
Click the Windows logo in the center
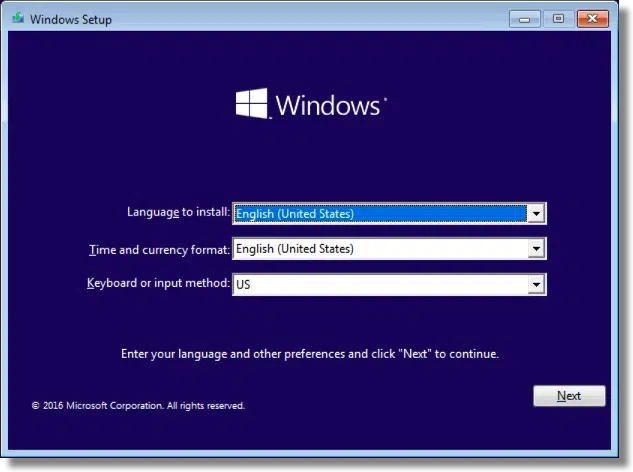[311, 104]
